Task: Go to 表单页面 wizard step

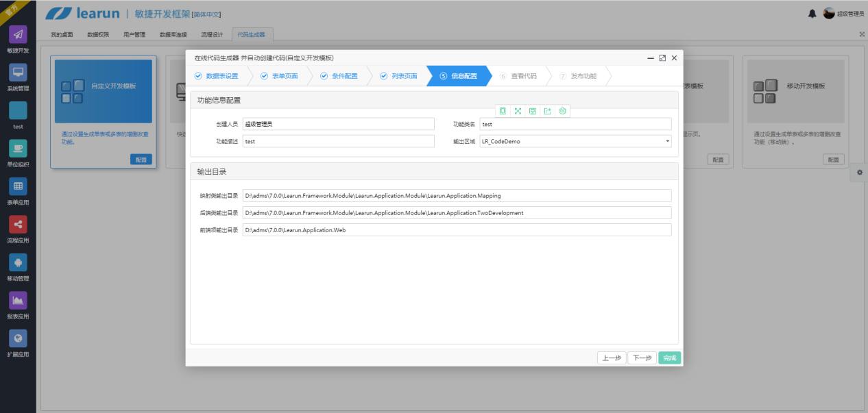Action: coord(280,76)
